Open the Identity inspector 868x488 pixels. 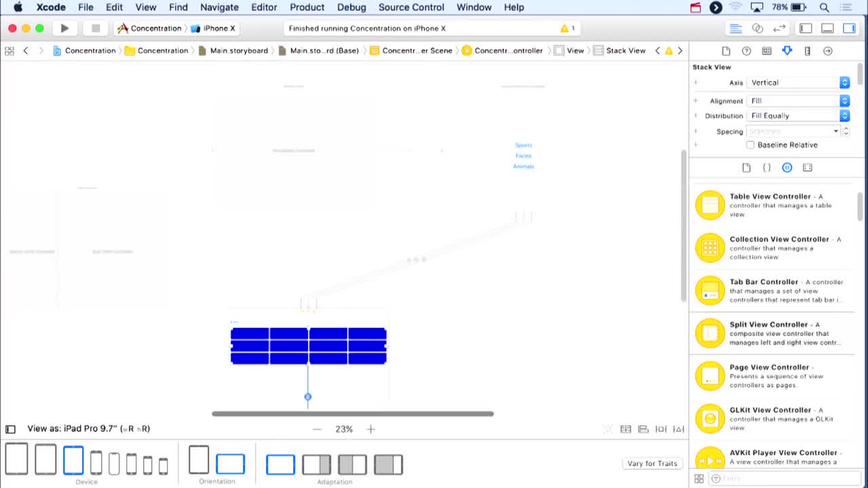(767, 50)
